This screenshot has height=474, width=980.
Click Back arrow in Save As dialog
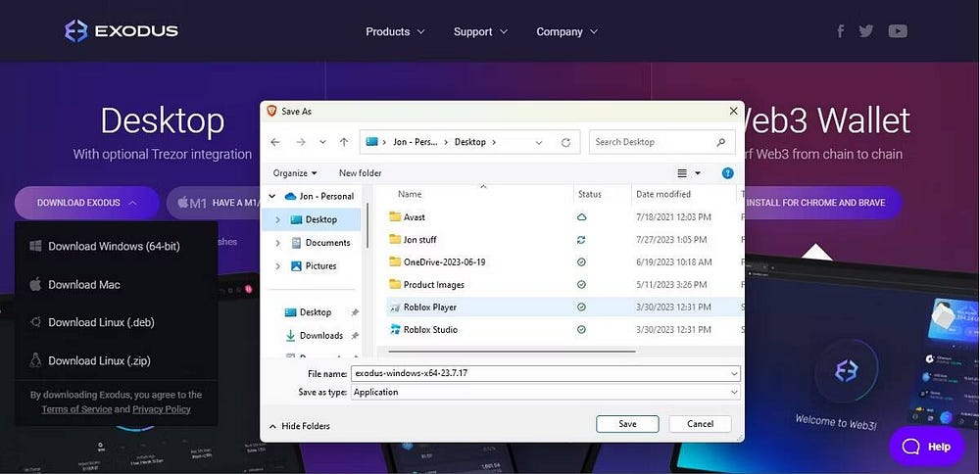click(275, 142)
